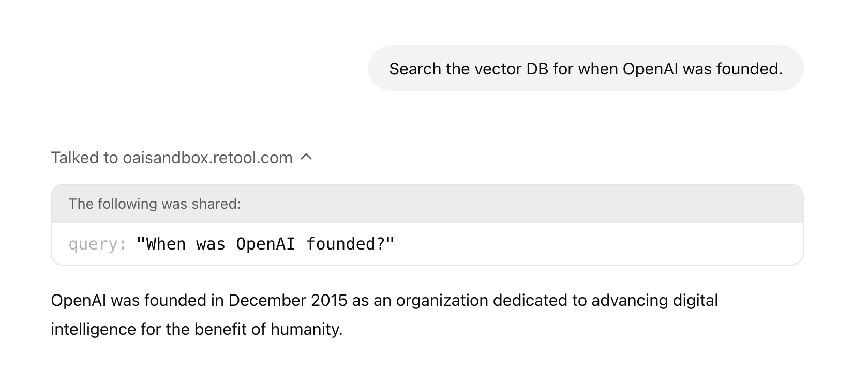Image resolution: width=868 pixels, height=373 pixels.
Task: Click the assistant's answer paragraph
Action: point(384,315)
